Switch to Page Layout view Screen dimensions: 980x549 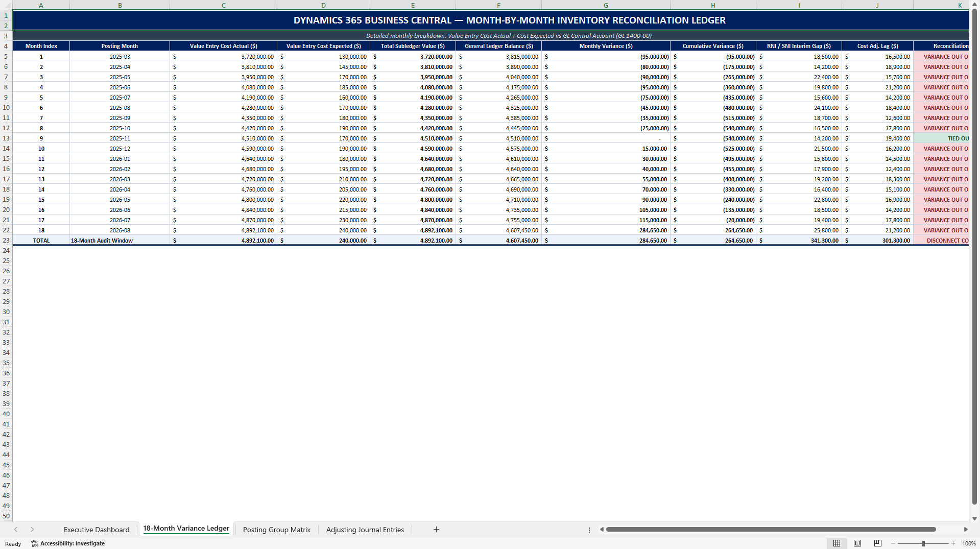pos(857,543)
